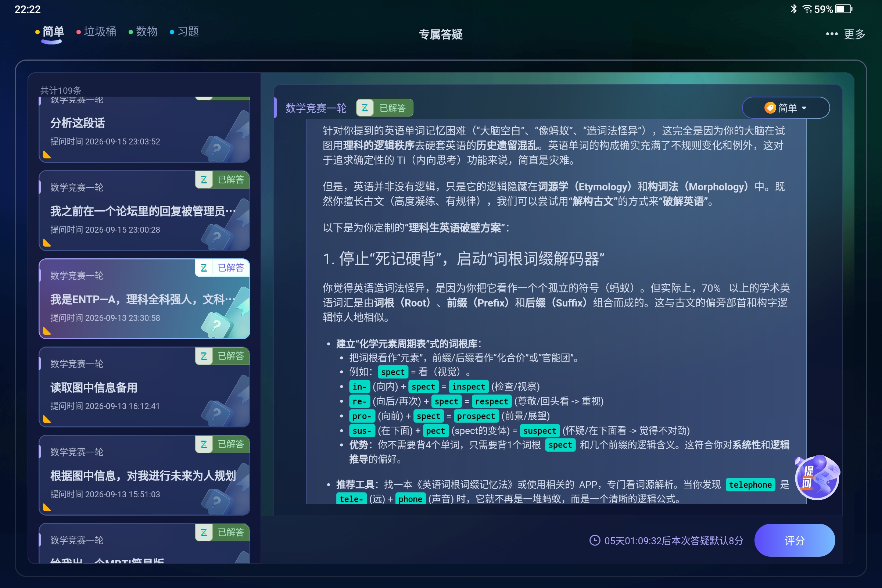Click the orange tag icon in 简单 dropdown

point(770,108)
